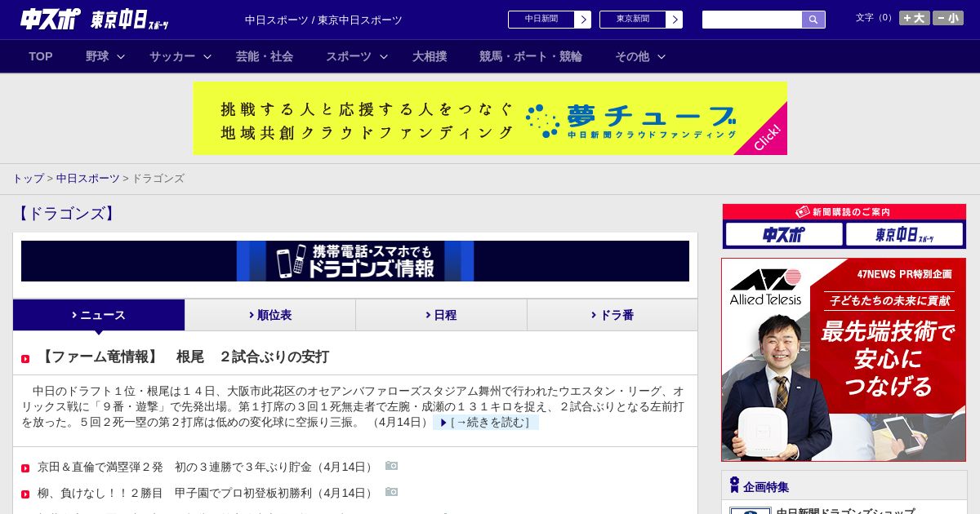Click the search magnifier button
Screen dimensions: 980x514
point(813,20)
